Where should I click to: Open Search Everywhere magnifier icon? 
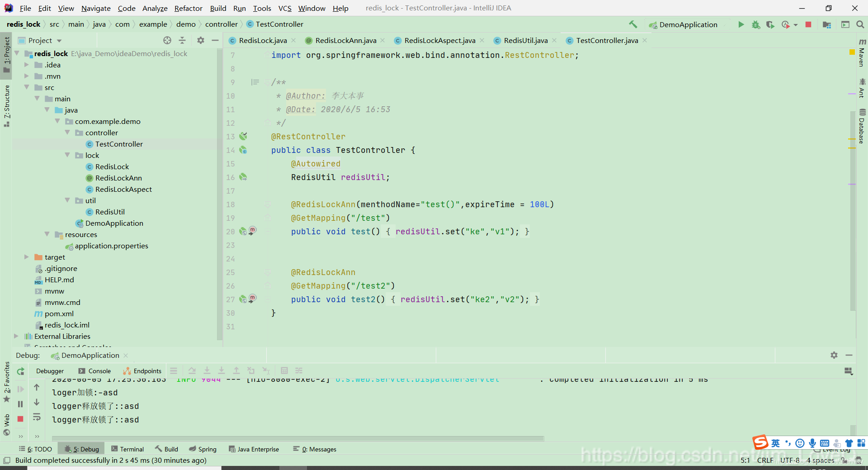[x=860, y=24]
